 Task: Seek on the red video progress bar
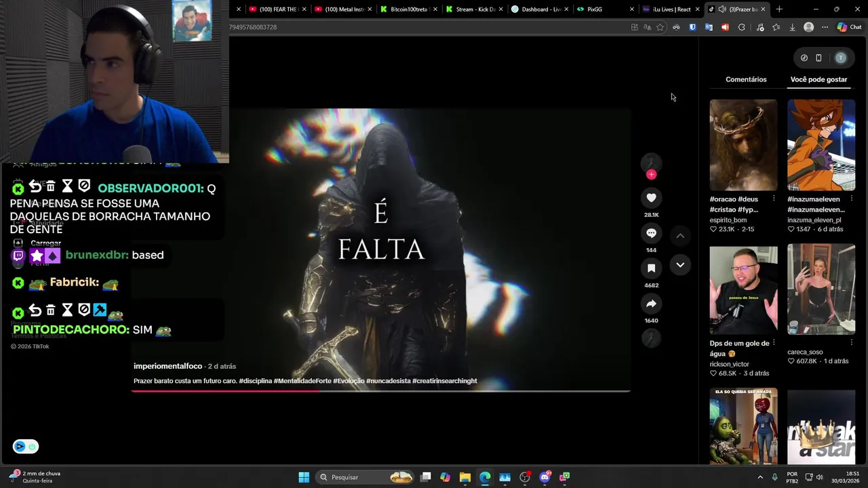click(x=381, y=391)
